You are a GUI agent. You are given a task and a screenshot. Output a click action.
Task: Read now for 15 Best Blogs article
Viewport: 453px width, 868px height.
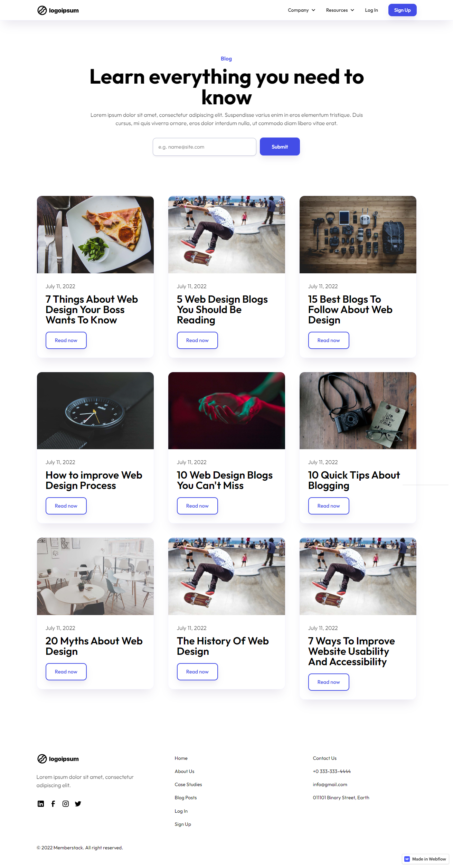tap(329, 340)
